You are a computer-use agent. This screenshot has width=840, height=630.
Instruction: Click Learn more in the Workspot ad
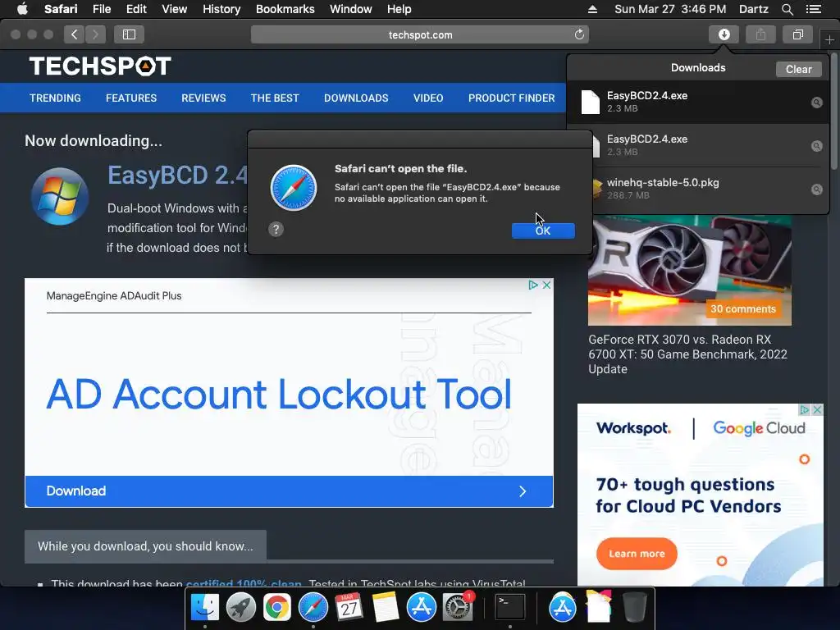tap(637, 554)
